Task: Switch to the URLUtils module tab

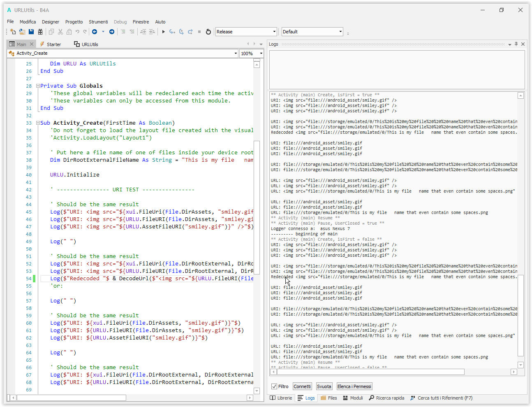Action: tap(86, 44)
